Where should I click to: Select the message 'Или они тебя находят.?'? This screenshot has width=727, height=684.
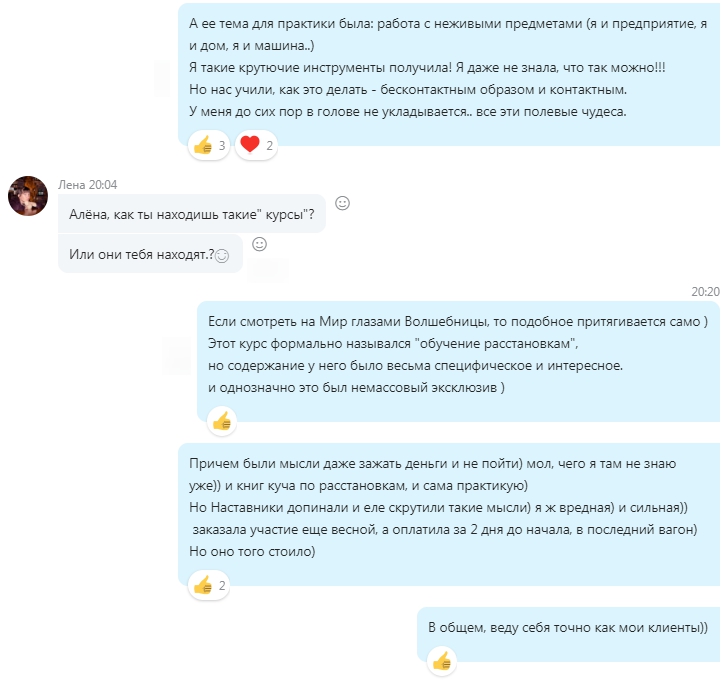pos(150,254)
